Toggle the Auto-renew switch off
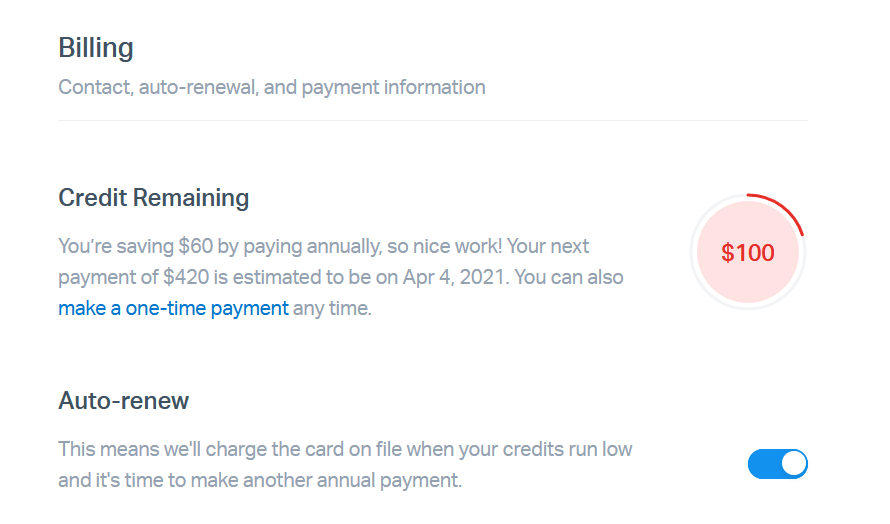The width and height of the screenshot is (890, 524). pyautogui.click(x=777, y=464)
